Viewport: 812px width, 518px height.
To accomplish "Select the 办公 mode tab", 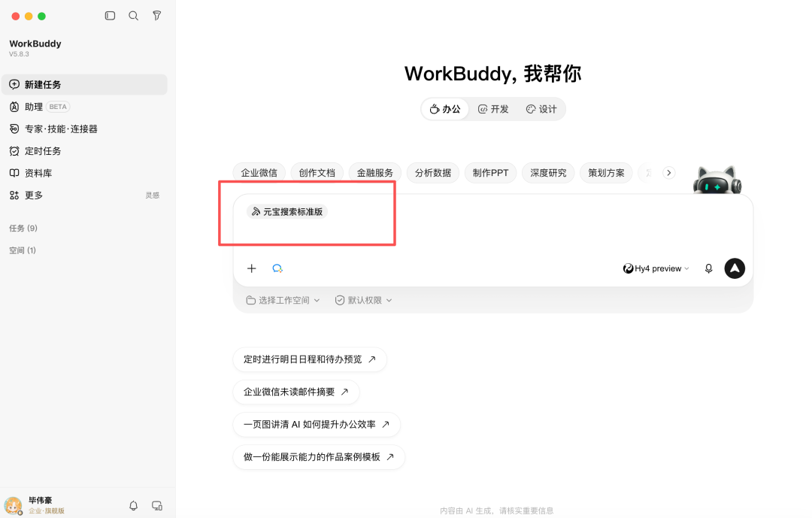I will pyautogui.click(x=445, y=109).
